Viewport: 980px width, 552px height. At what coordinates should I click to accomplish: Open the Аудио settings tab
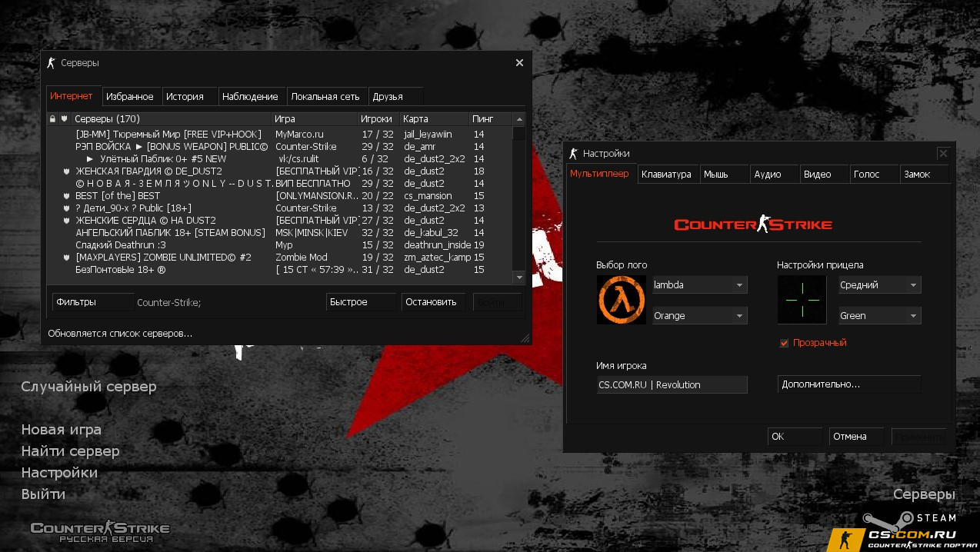pos(775,175)
